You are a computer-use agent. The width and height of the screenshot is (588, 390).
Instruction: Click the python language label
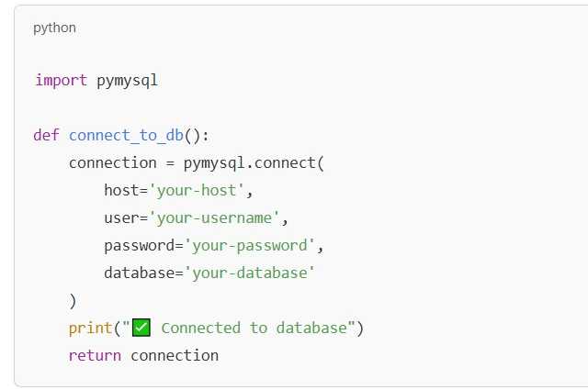click(54, 28)
